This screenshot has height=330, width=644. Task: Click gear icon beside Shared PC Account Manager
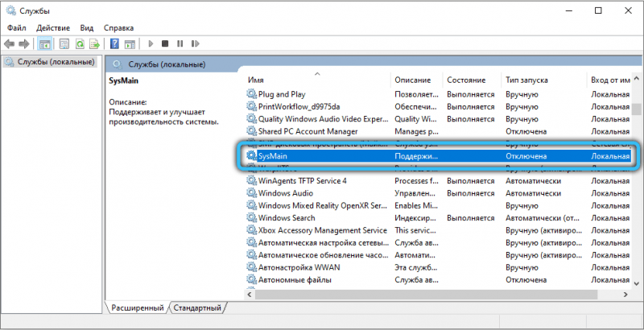tap(251, 131)
